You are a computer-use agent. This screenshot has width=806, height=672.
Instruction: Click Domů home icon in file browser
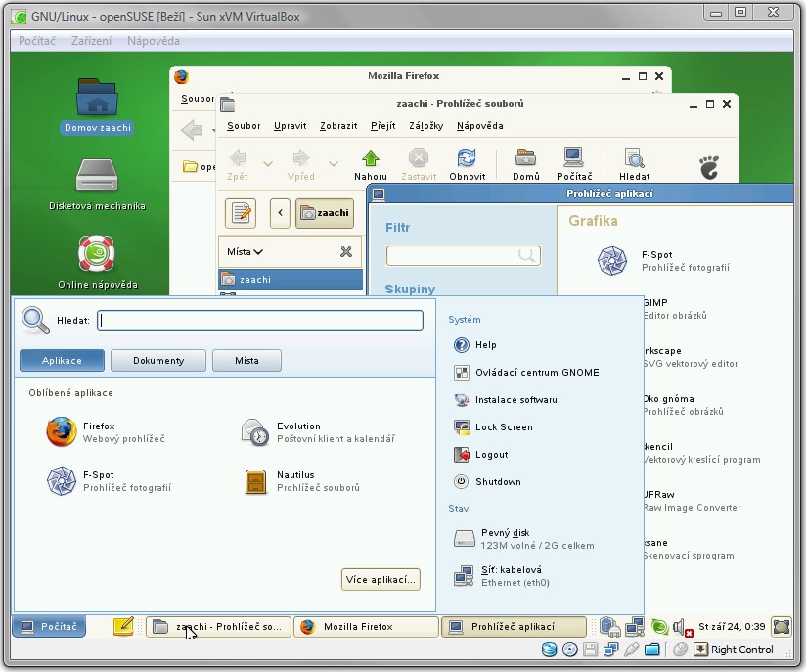click(526, 164)
